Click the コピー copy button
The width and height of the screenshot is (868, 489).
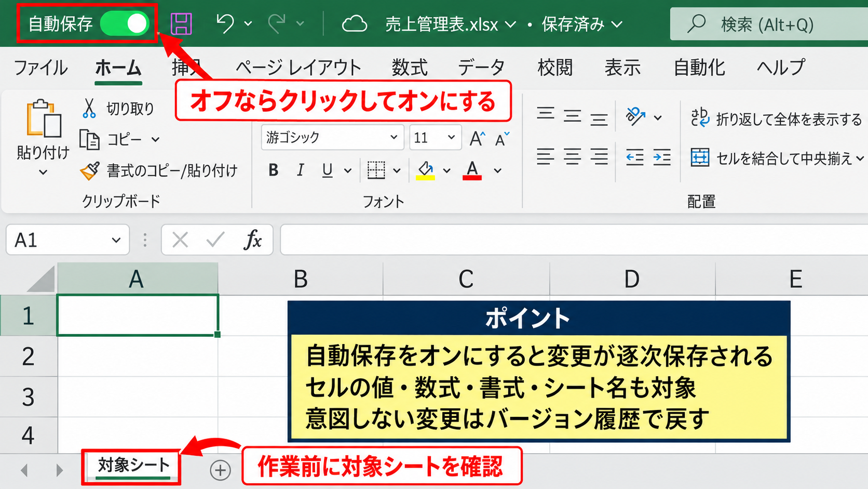(111, 139)
